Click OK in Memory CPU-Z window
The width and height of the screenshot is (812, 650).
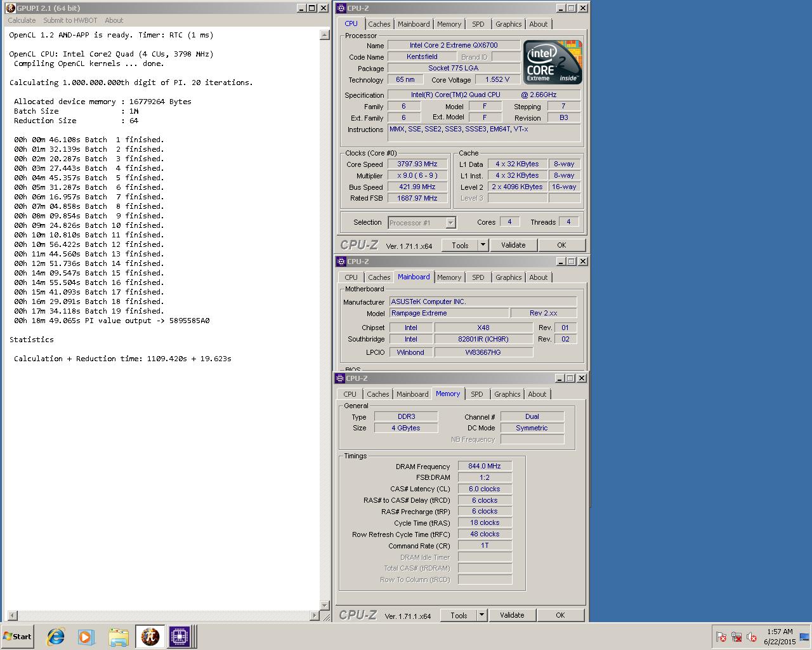pyautogui.click(x=560, y=615)
